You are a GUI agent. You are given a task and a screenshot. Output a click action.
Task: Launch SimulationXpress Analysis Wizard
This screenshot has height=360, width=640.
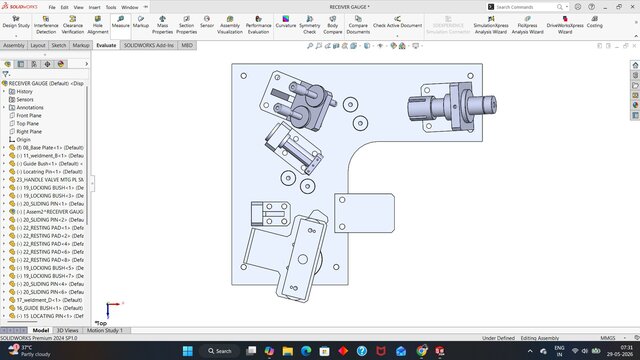491,25
